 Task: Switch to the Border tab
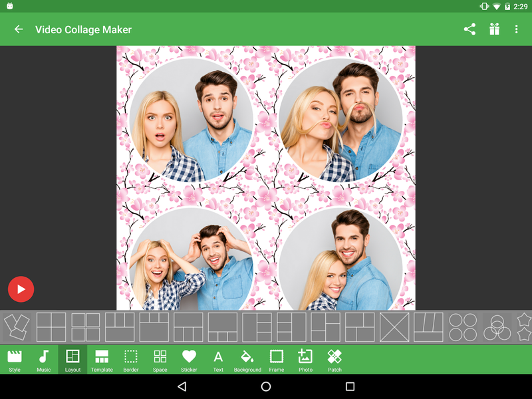click(131, 359)
